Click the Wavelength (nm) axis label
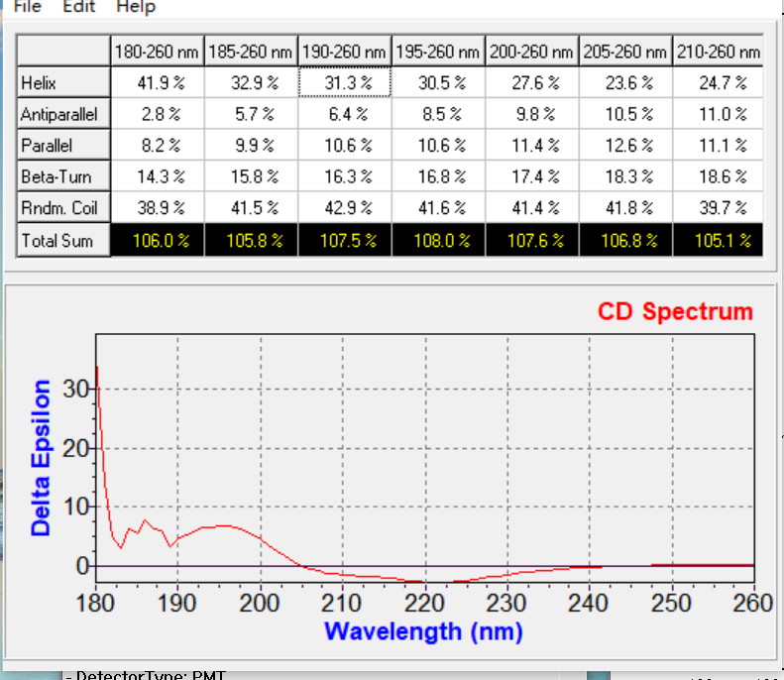This screenshot has height=680, width=784. coord(423,631)
